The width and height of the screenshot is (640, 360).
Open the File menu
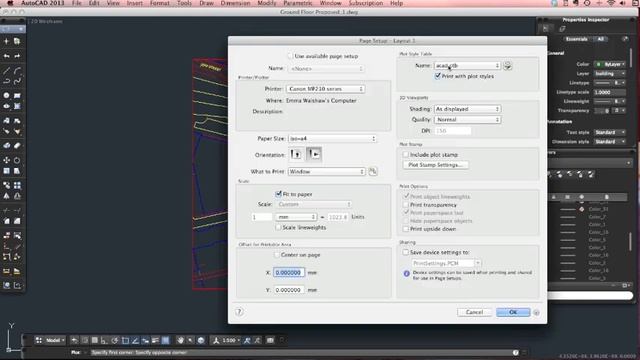coord(76,3)
